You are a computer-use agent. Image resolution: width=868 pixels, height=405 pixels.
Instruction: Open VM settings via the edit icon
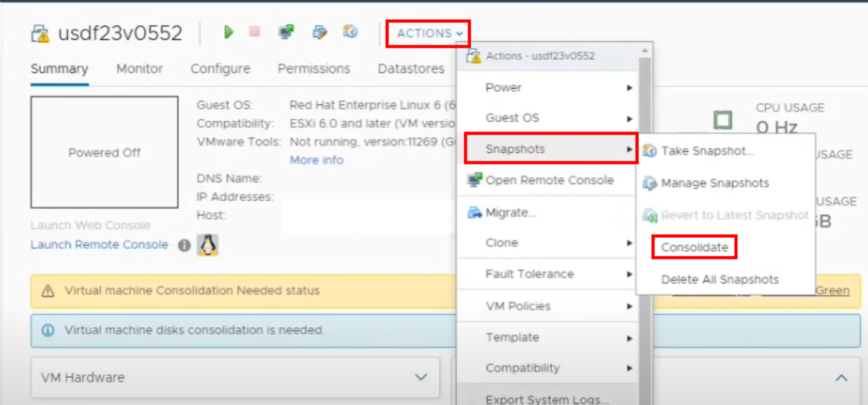(320, 32)
